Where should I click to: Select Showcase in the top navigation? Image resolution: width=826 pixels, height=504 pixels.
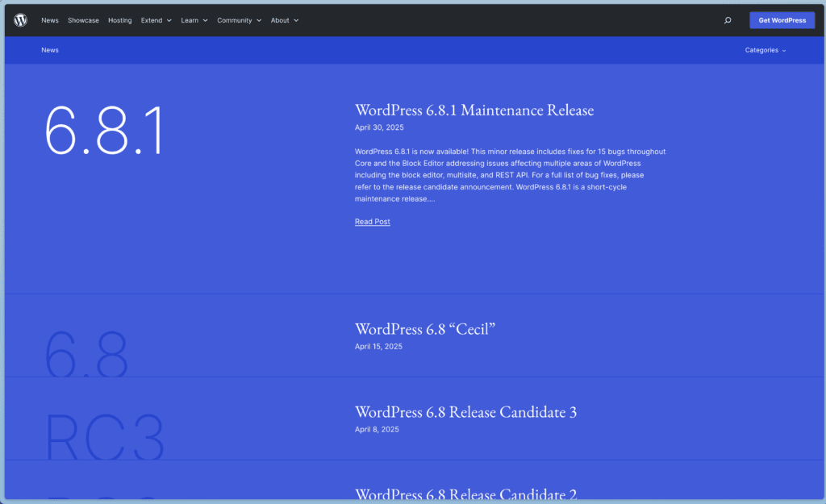[x=83, y=20]
